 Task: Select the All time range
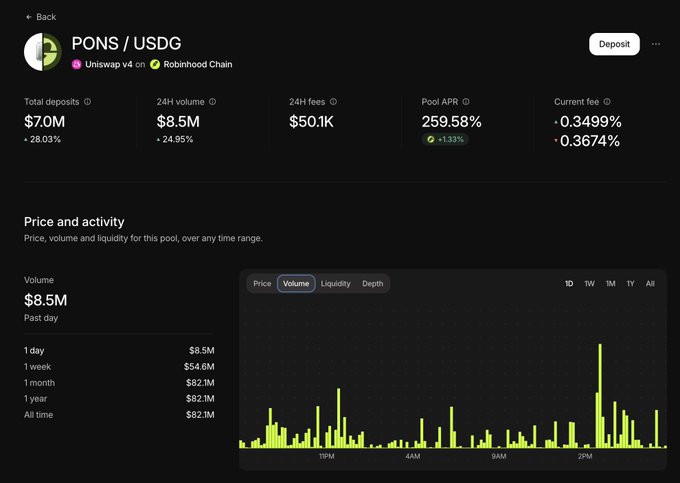650,284
